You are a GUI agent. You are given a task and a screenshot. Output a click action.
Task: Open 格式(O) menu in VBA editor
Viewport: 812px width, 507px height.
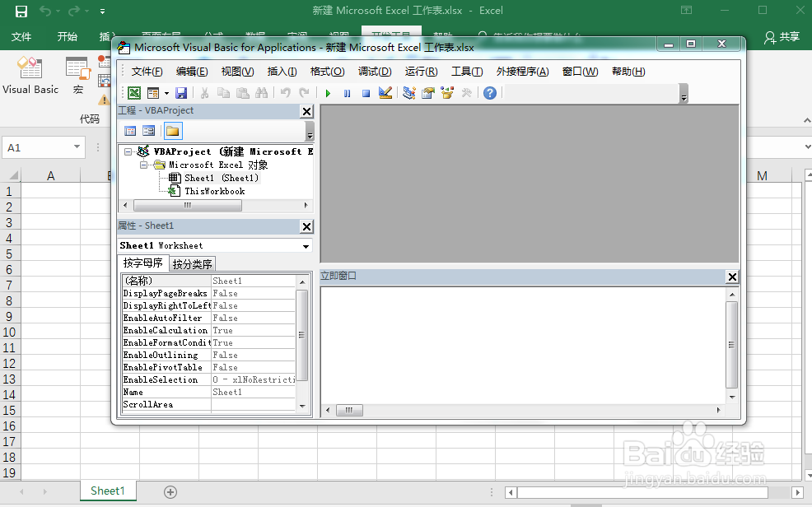point(327,72)
